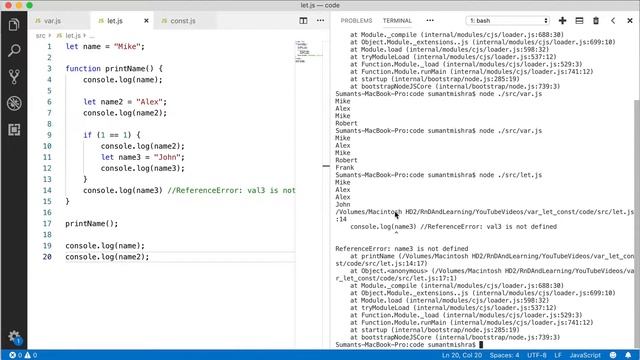640x360 pixels.
Task: Click the editor minimap
Action: pos(309,52)
